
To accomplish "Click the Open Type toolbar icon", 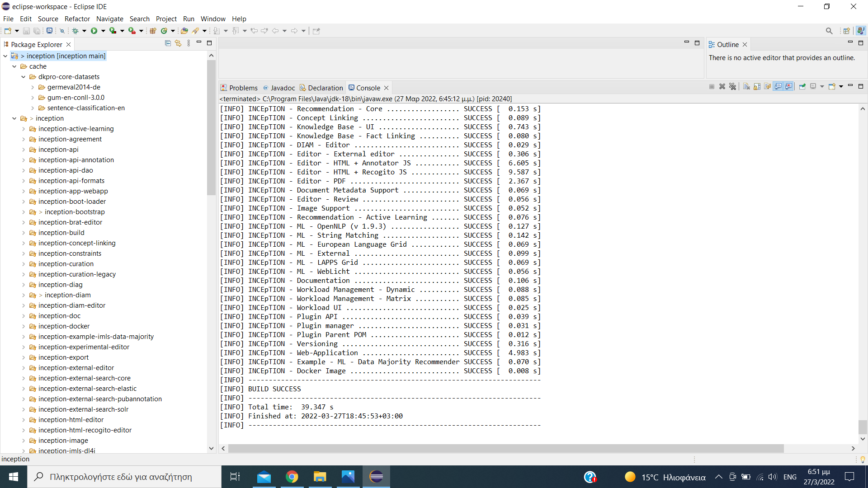I will (184, 31).
